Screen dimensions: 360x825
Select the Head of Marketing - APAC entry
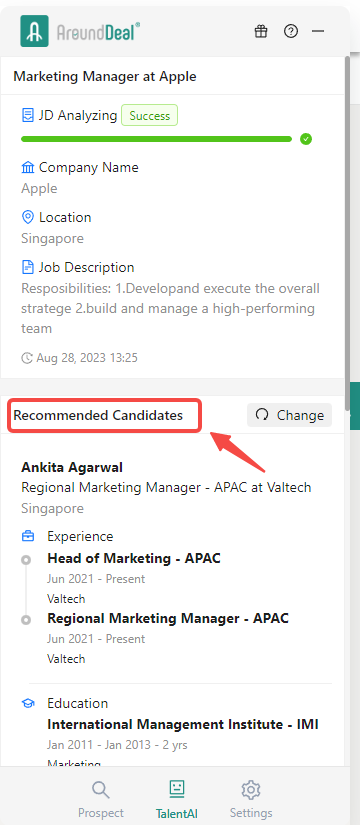pos(134,558)
